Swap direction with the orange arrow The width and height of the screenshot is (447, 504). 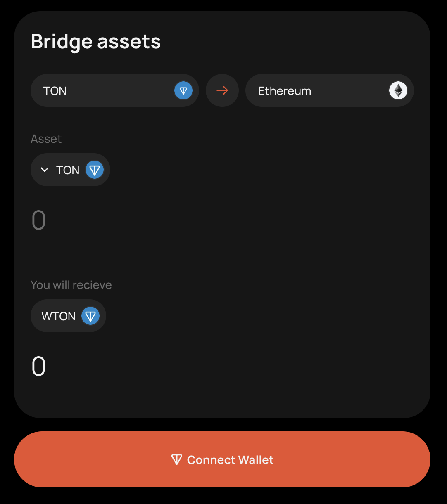(222, 90)
